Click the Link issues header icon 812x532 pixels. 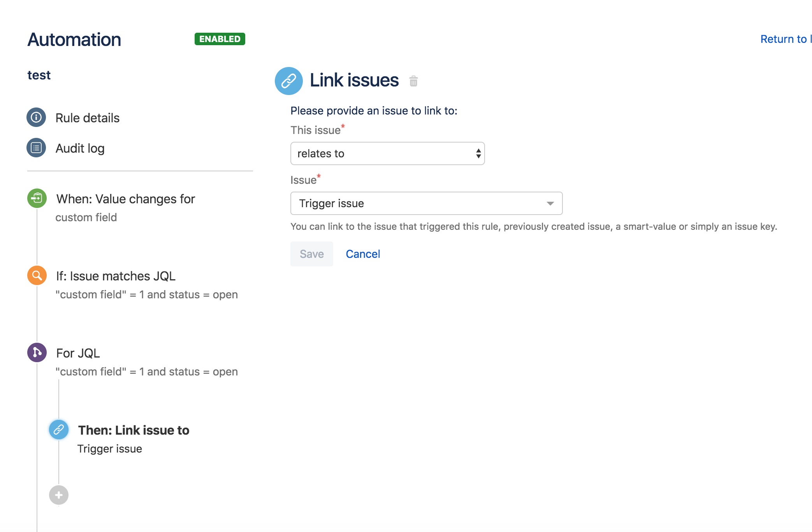[289, 81]
